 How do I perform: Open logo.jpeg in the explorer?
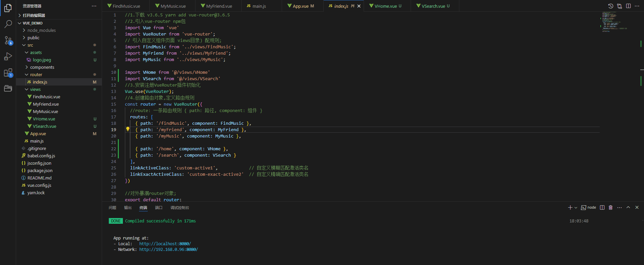pos(59,60)
